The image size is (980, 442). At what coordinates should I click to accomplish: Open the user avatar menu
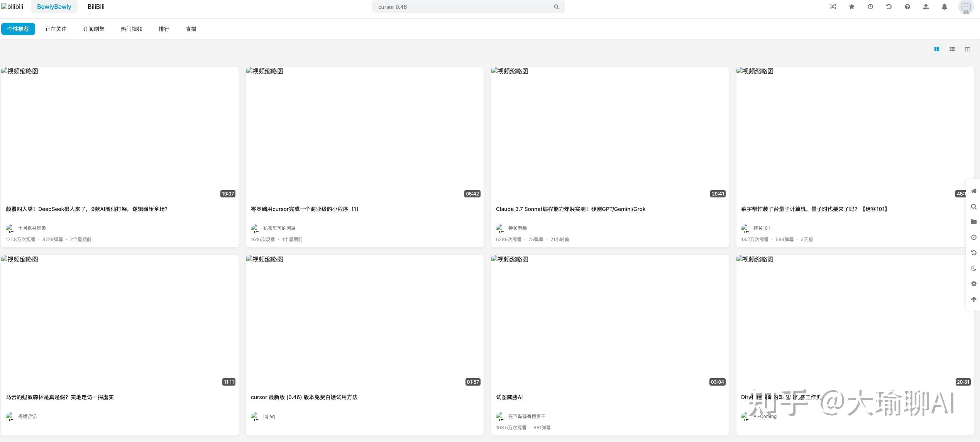[x=966, y=7]
